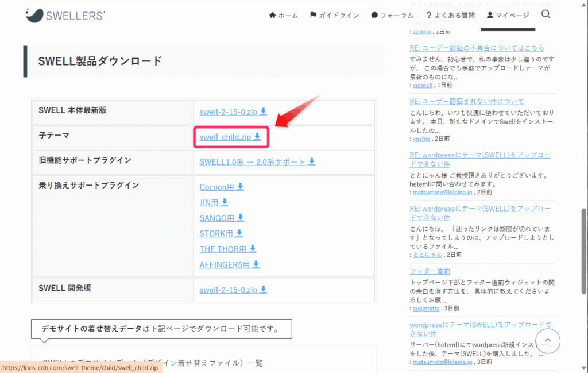The height and width of the screenshot is (373, 588).
Task: Open ガイドライン menu item
Action: [x=335, y=16]
